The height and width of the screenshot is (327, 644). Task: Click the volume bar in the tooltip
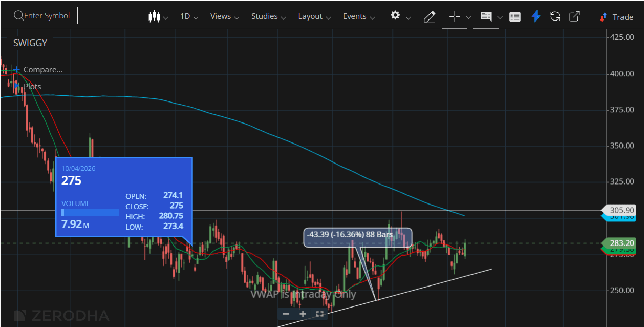pyautogui.click(x=90, y=212)
